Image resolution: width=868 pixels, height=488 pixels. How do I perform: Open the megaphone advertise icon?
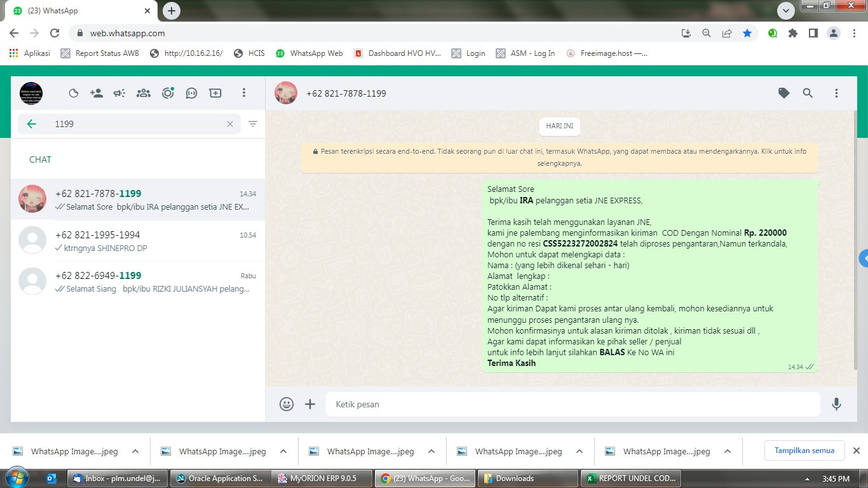coord(119,93)
